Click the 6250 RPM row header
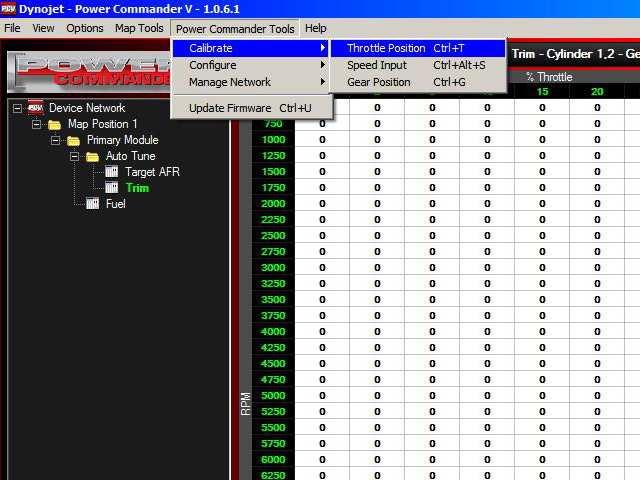 [273, 475]
